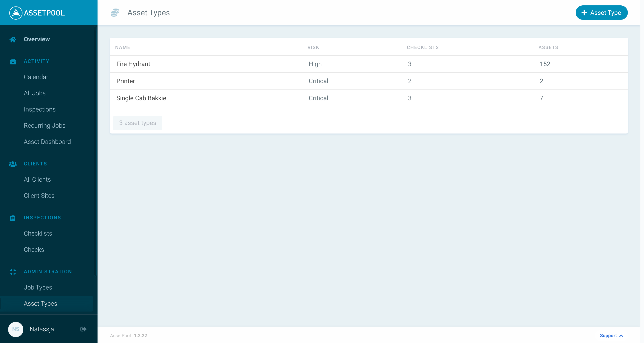Click the NAME column header
The height and width of the screenshot is (343, 644).
point(122,47)
